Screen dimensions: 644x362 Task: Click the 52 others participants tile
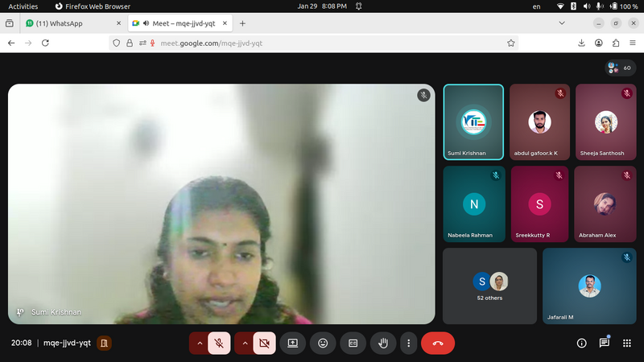tap(489, 286)
